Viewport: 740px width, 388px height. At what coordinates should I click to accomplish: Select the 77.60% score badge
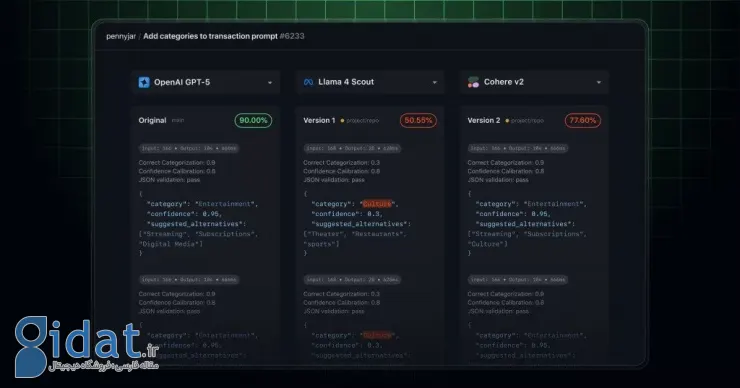583,120
